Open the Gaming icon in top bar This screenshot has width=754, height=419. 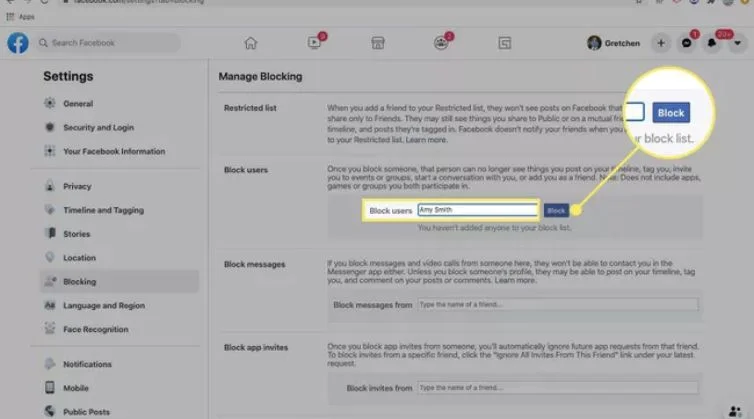click(504, 43)
